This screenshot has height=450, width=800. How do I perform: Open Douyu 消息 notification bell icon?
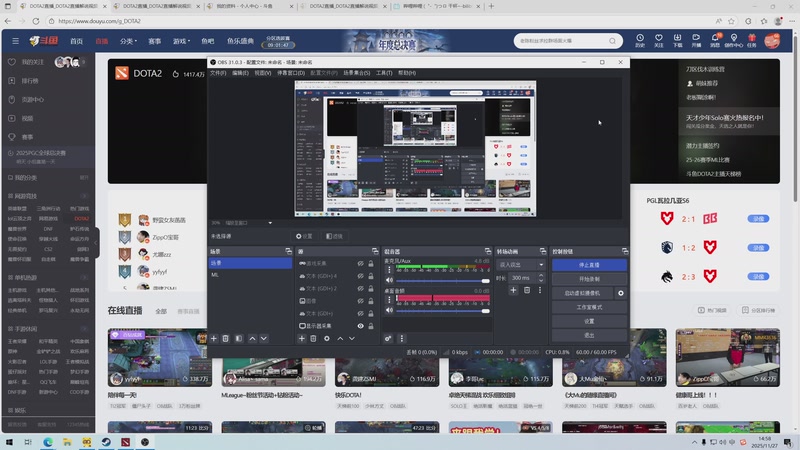715,41
